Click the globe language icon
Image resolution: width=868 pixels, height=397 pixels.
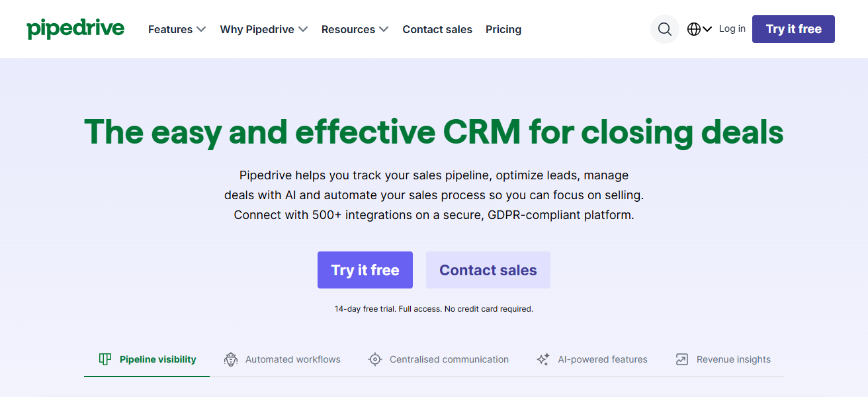click(693, 29)
